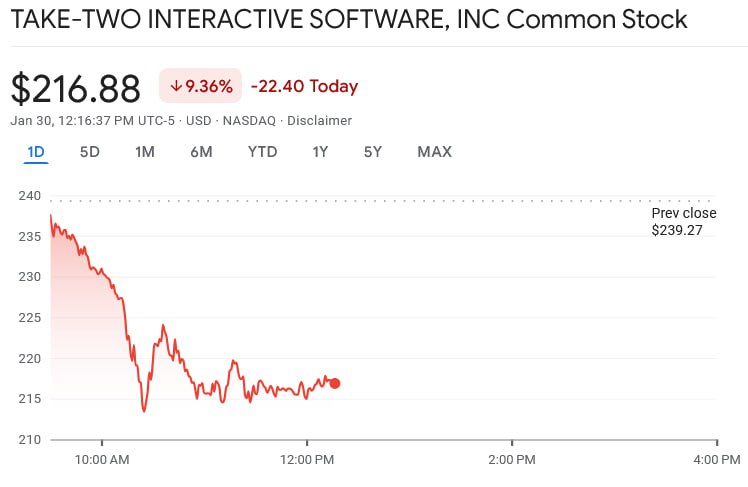
Task: Switch to the 1Y chart view
Action: pyautogui.click(x=320, y=152)
